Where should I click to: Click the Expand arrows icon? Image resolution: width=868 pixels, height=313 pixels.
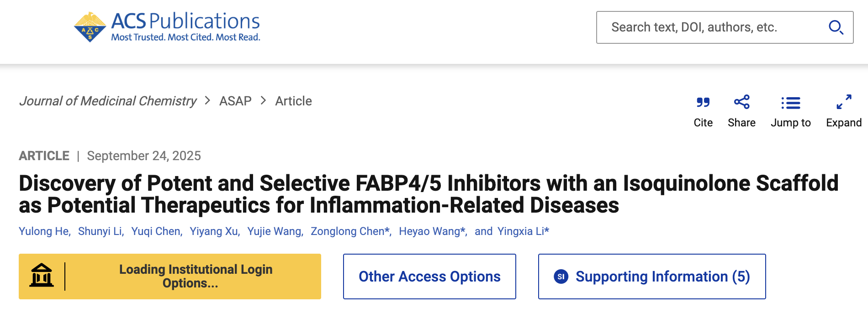(x=844, y=102)
